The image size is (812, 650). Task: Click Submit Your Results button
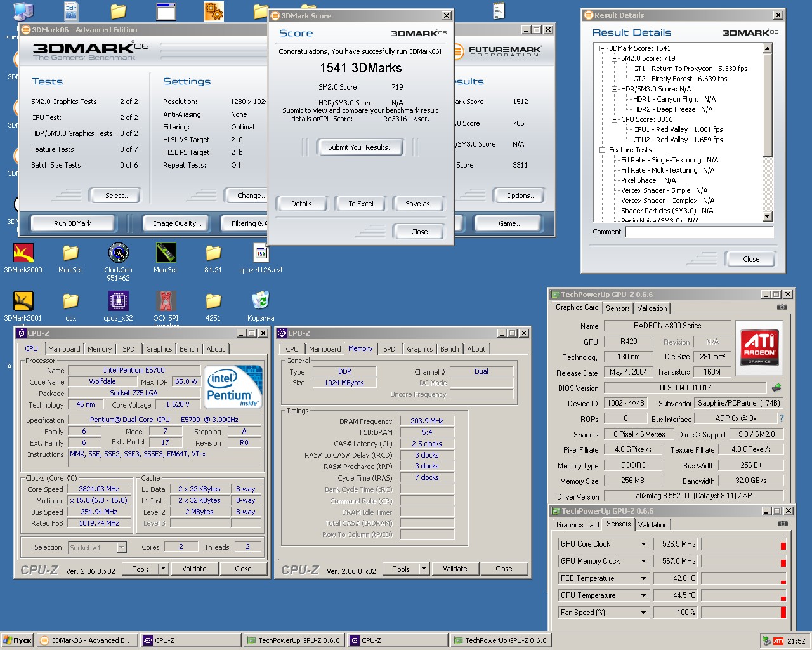pos(361,147)
